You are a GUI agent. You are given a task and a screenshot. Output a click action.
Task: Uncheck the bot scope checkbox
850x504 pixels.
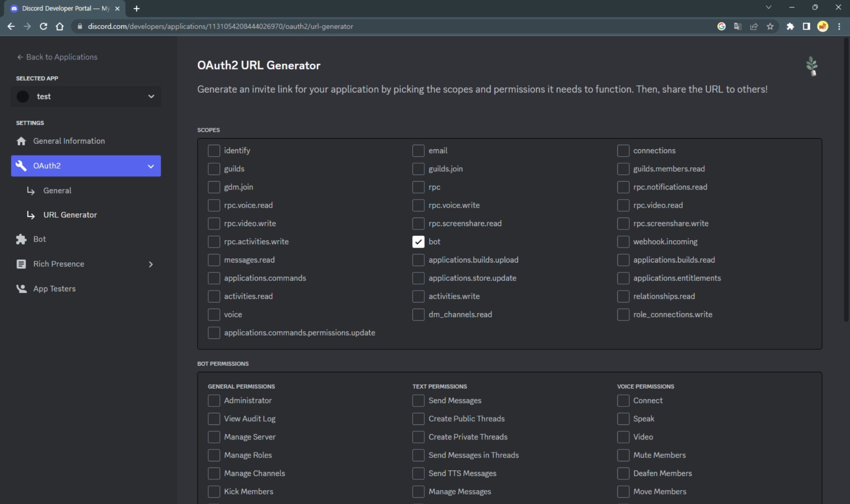tap(418, 242)
